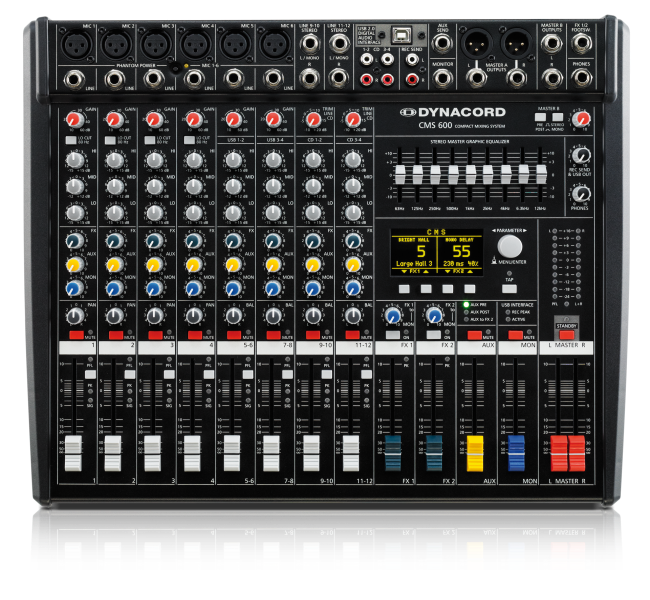Enable PFL on channel 7-8
Screen dimensions: 650x600
(x=287, y=374)
